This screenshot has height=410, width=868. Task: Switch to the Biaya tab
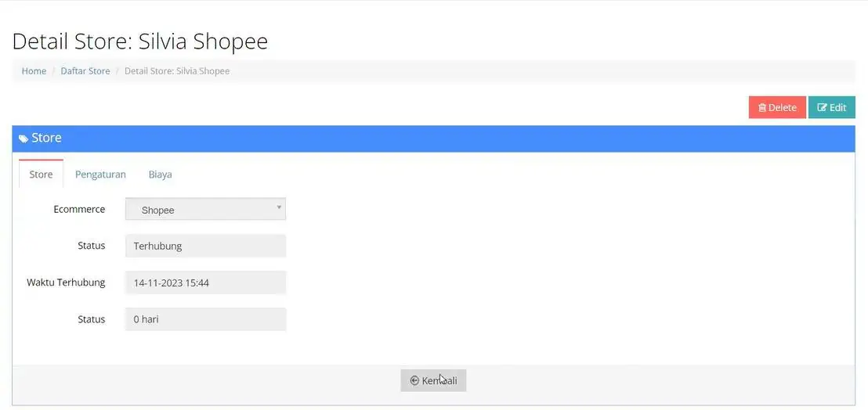tap(160, 174)
